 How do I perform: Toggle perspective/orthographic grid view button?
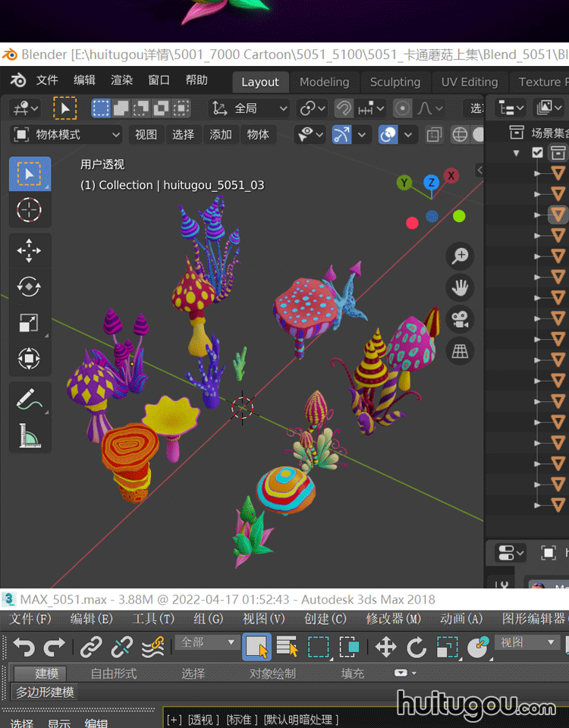460,351
